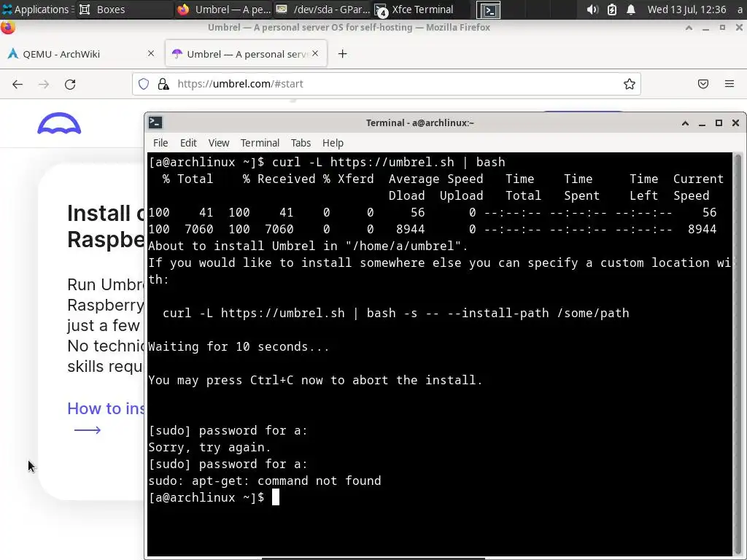Screen dimensions: 747x560
Task: Select the Umbrel browser tab
Action: coord(246,54)
